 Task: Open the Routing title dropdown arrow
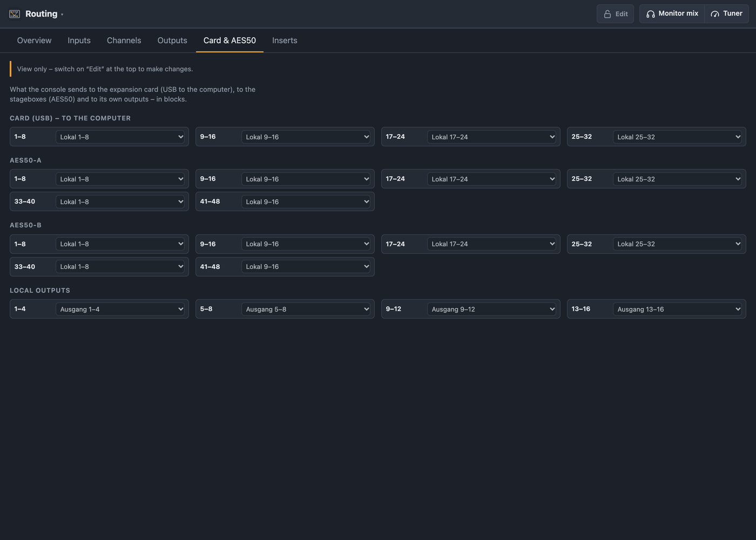coord(62,15)
